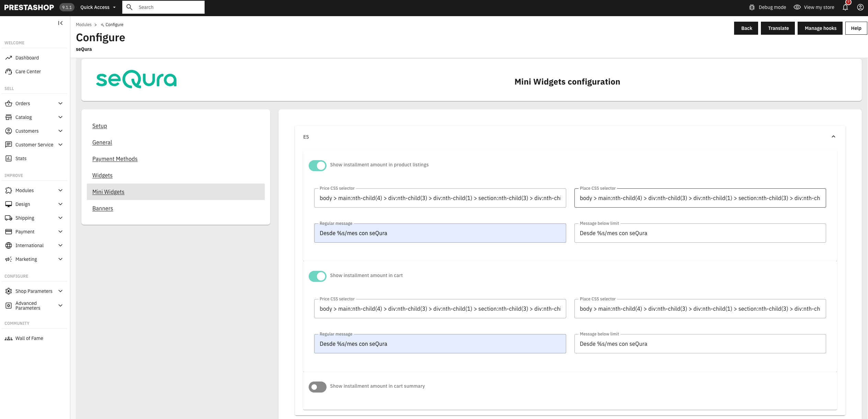The image size is (868, 419).
Task: Click the top Search field
Action: (x=163, y=7)
